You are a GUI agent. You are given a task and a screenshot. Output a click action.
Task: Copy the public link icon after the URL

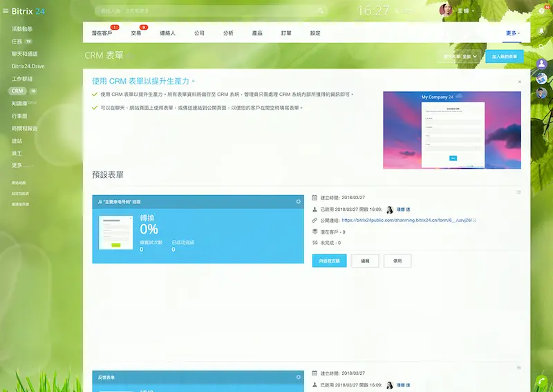(475, 220)
